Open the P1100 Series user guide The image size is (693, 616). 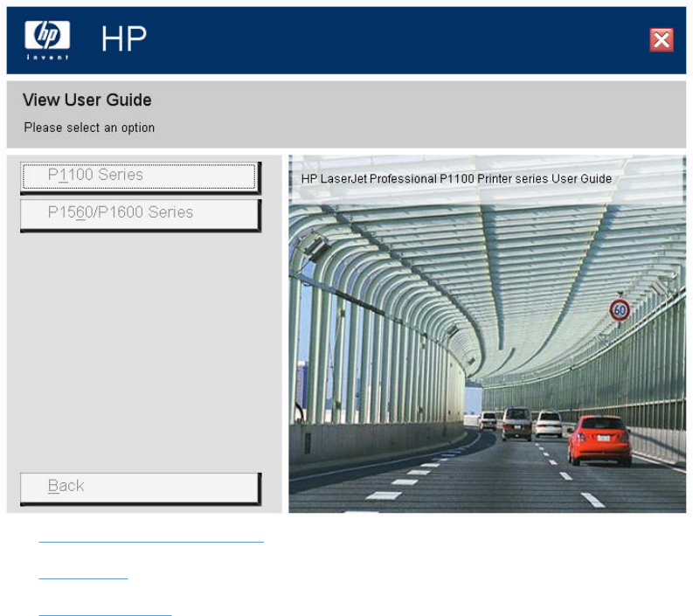coord(140,177)
